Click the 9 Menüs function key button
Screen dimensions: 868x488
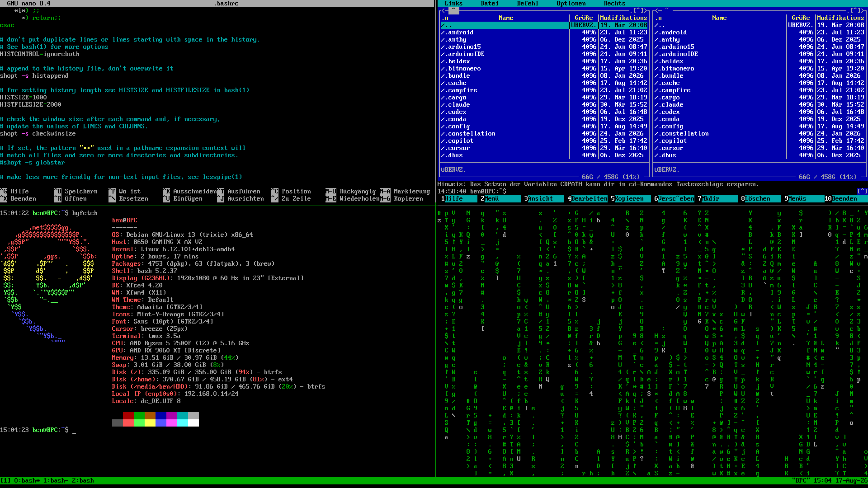click(x=802, y=199)
